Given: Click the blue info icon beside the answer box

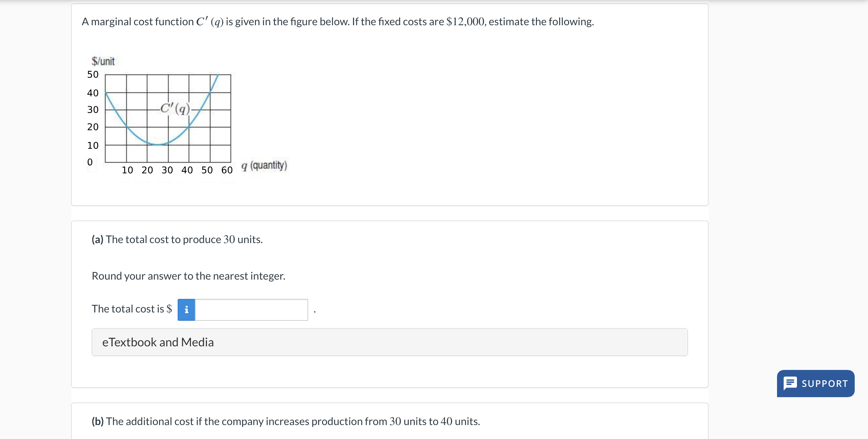Looking at the screenshot, I should click(186, 309).
